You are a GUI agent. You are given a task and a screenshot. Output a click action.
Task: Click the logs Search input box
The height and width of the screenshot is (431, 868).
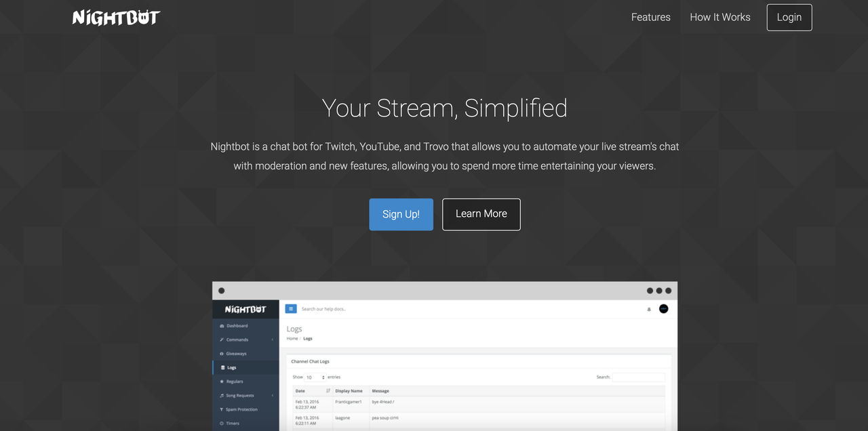pyautogui.click(x=638, y=377)
